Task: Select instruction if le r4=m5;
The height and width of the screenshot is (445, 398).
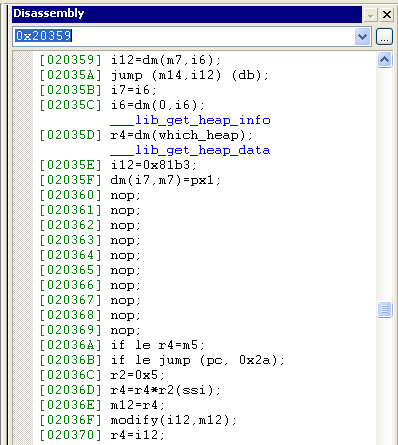Action: point(158,345)
